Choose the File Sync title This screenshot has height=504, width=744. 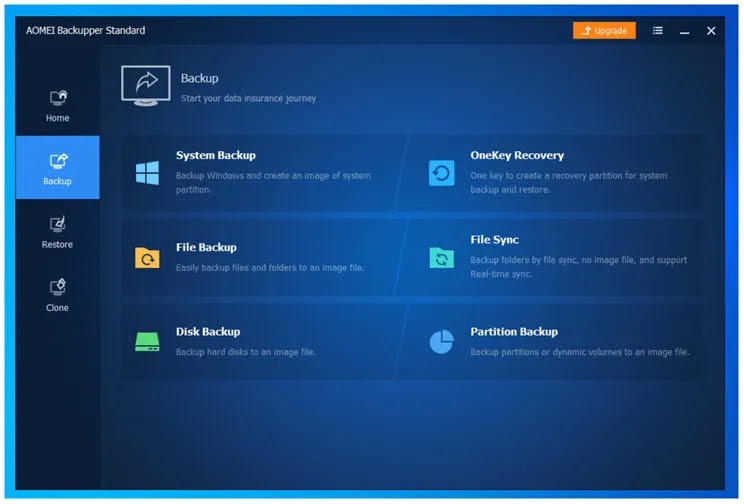[494, 240]
